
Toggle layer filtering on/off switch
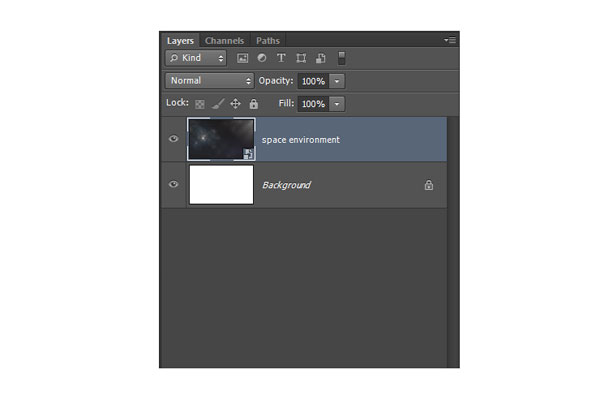[x=342, y=58]
